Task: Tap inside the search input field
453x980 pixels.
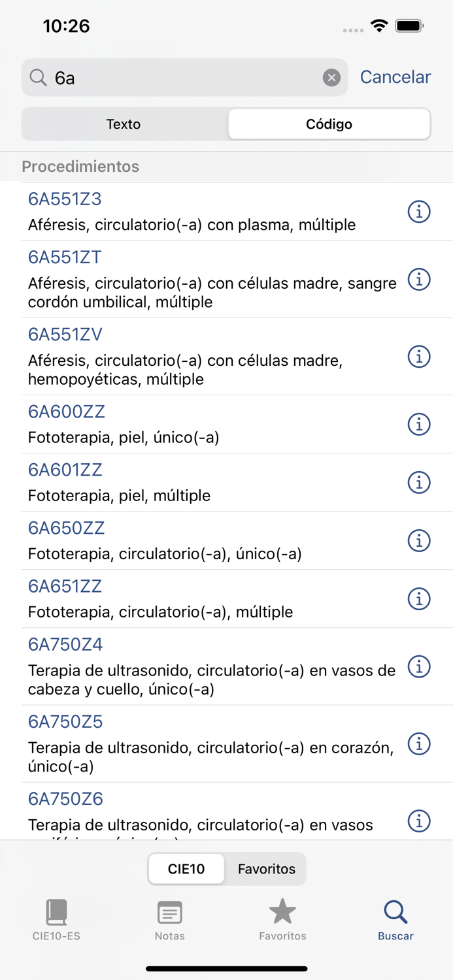Action: pyautogui.click(x=163, y=77)
